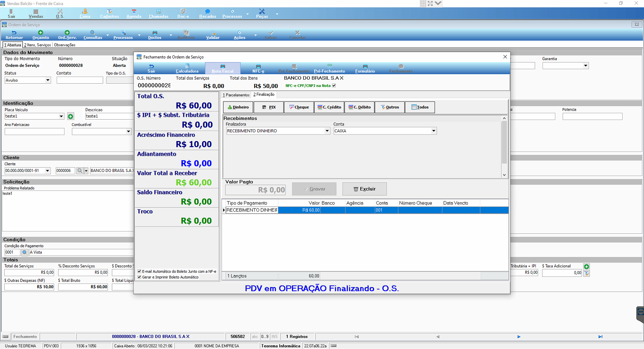Click the Formulário printer icon
644x349 pixels.
[365, 66]
